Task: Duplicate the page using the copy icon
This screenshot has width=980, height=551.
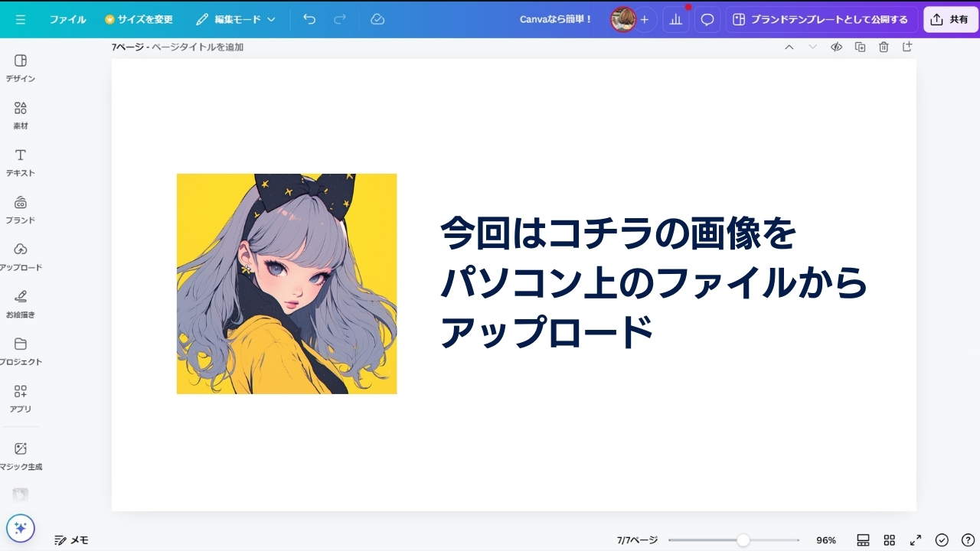Action: pyautogui.click(x=860, y=47)
